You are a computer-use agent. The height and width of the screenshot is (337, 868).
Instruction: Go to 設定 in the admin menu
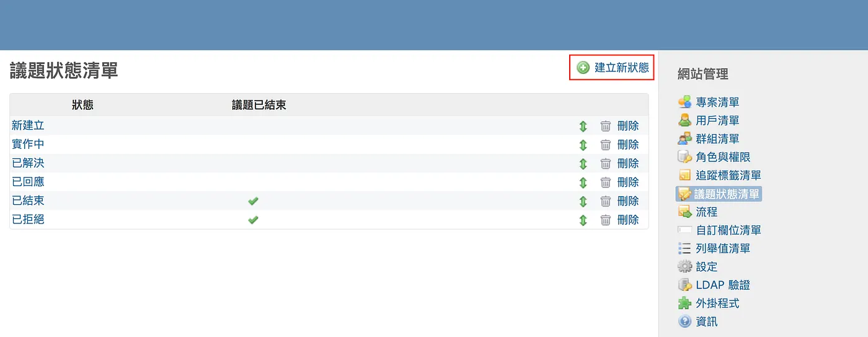706,267
